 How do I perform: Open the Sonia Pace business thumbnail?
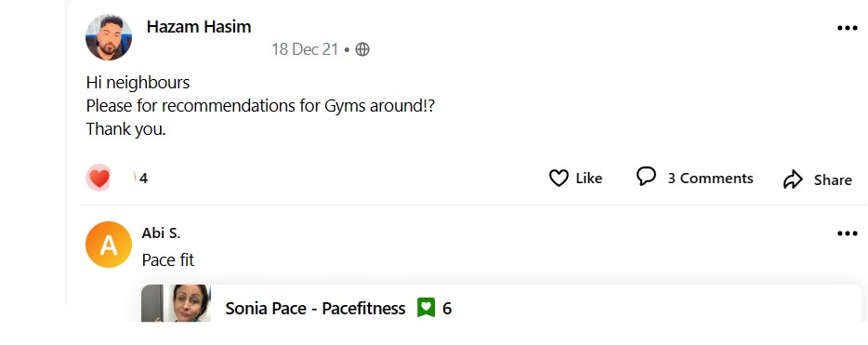coord(176,303)
